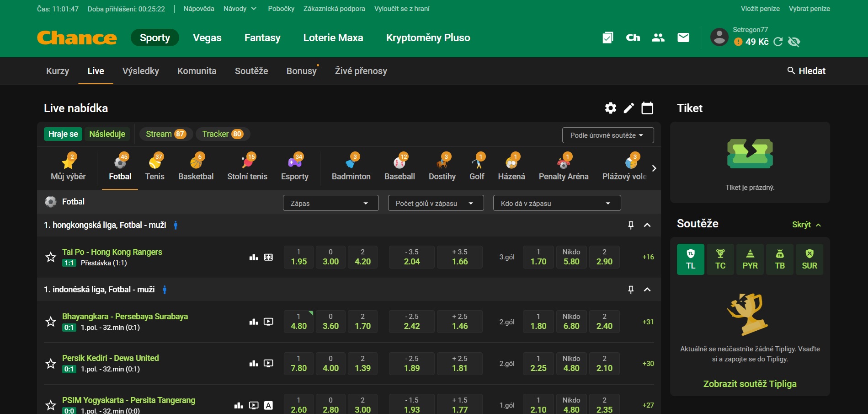Pin the 1. hongkongská liga section
Viewport: 868px width, 414px height.
click(631, 225)
